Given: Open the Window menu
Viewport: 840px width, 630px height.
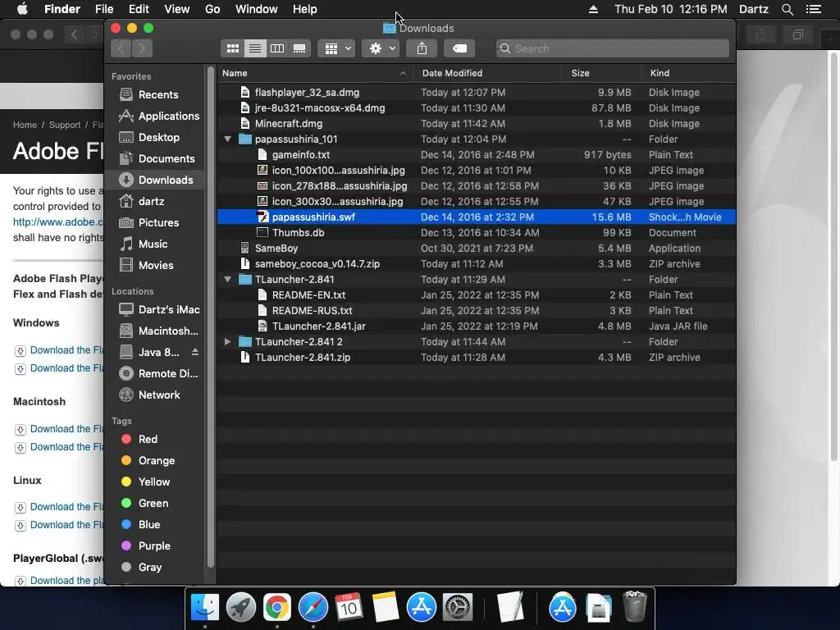Looking at the screenshot, I should coord(257,9).
